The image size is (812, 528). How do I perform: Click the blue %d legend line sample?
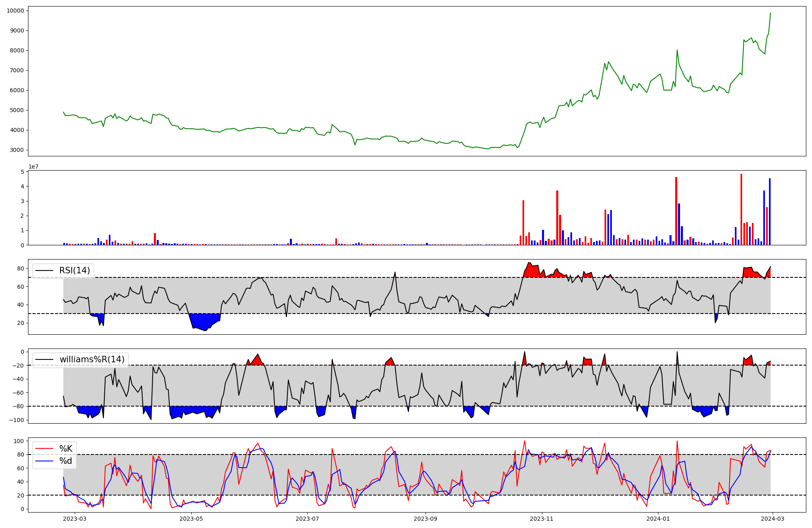pos(44,461)
